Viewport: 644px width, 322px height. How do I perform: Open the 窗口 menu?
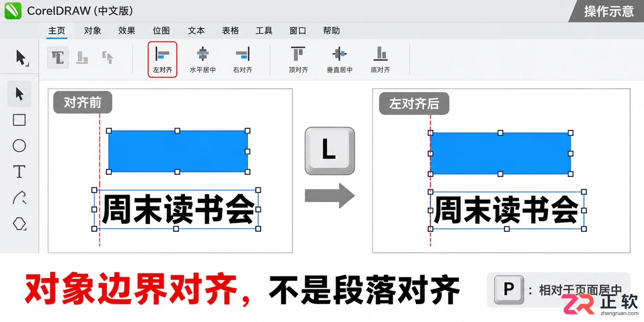point(298,31)
